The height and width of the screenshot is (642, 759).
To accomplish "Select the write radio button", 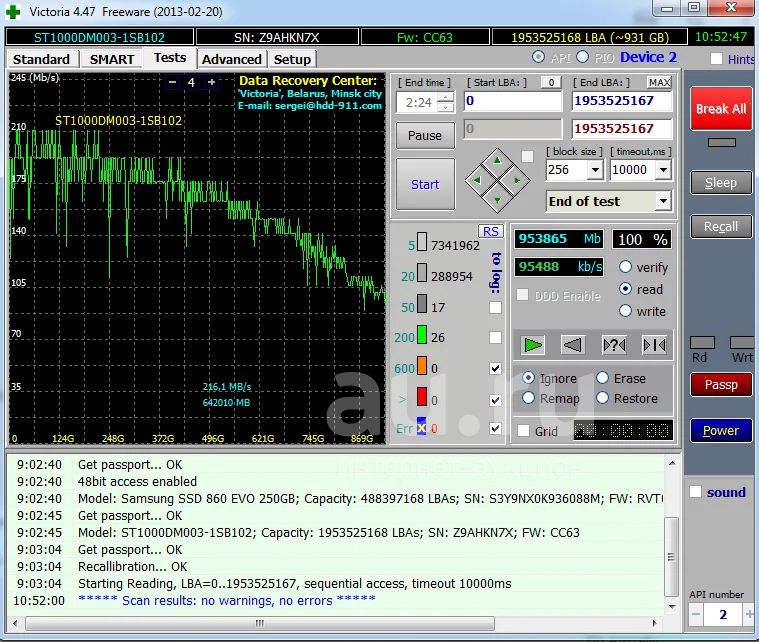I will click(625, 311).
